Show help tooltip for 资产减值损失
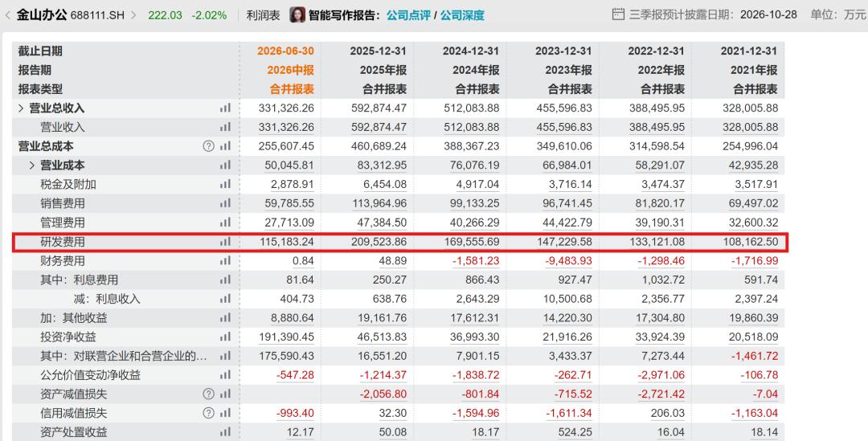 (x=208, y=394)
